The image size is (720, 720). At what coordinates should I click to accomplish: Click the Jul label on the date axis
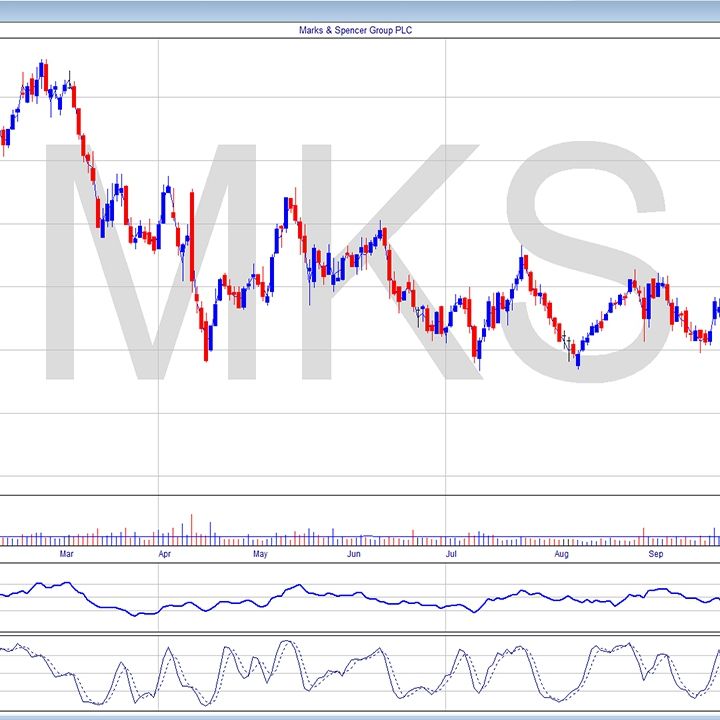(x=451, y=553)
